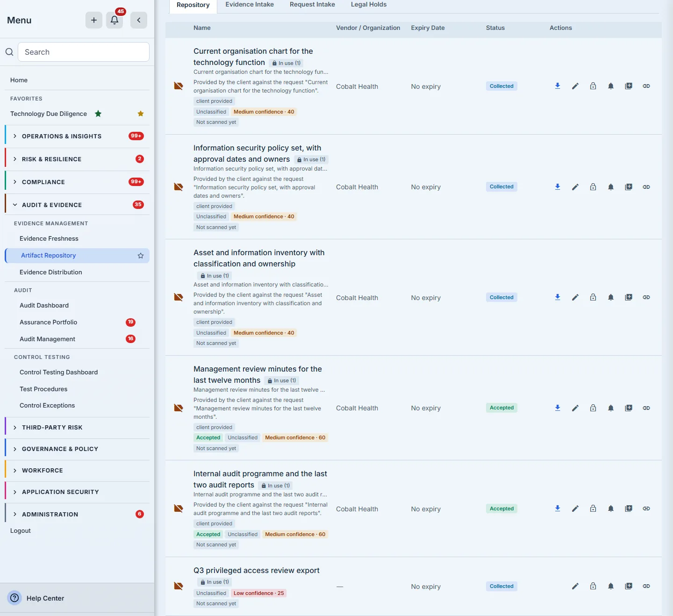Go to Evidence Freshness page
673x616 pixels.
click(49, 238)
